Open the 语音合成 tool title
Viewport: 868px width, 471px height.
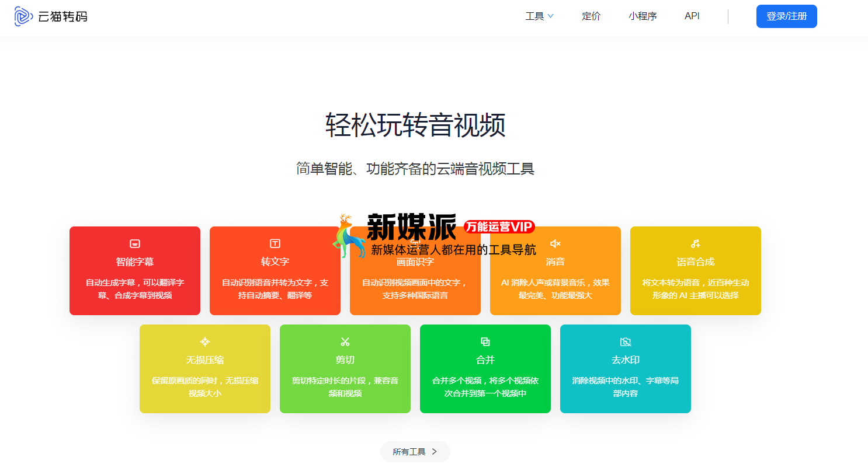(x=696, y=261)
